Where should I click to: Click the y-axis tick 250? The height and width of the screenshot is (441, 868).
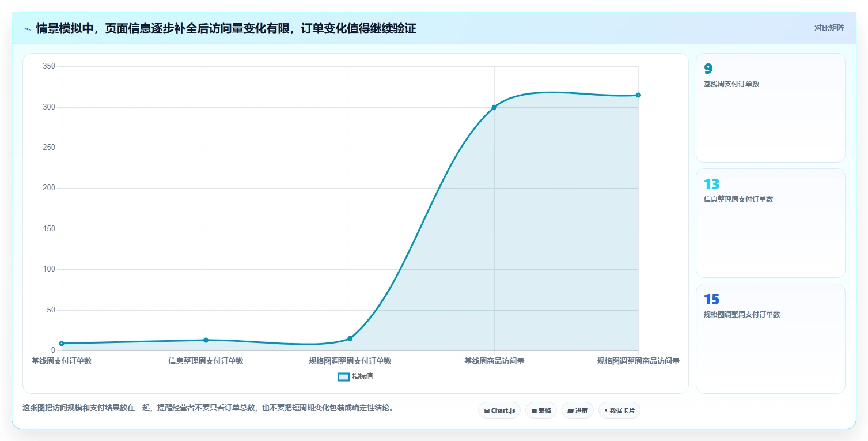(x=49, y=148)
